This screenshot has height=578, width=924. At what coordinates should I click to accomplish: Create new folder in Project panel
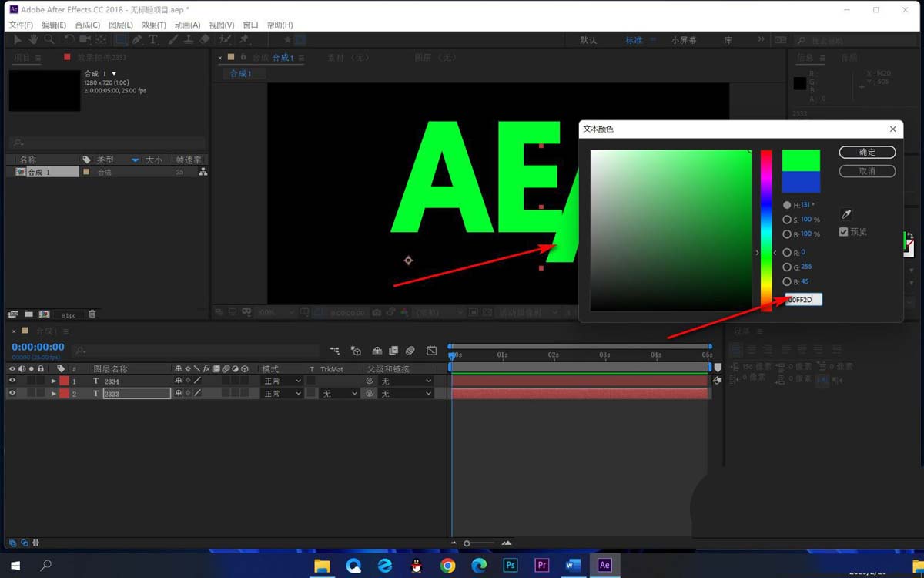(28, 314)
